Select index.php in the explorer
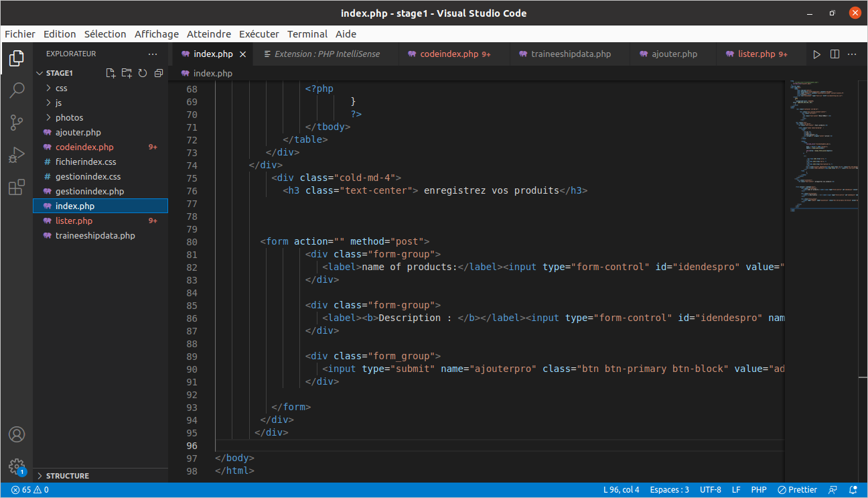 (100, 206)
